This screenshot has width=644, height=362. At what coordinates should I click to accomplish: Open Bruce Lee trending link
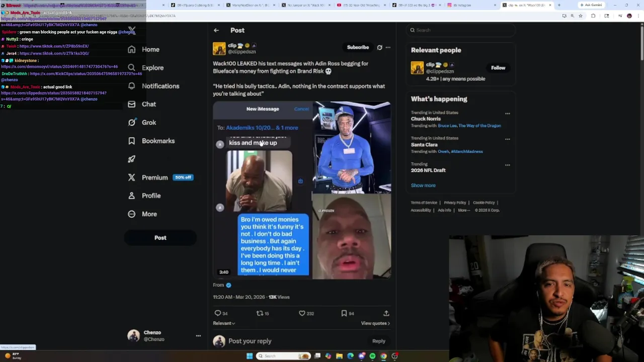[447, 126]
